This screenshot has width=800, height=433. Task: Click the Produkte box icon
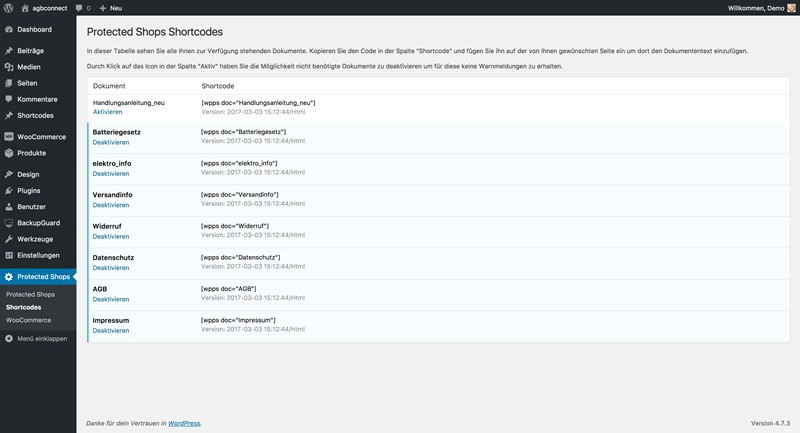click(9, 153)
